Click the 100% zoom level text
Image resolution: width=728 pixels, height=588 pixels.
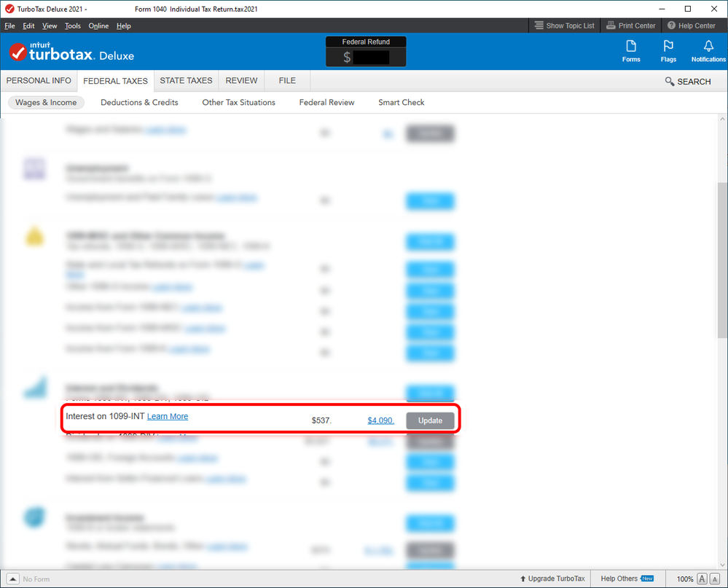point(685,579)
